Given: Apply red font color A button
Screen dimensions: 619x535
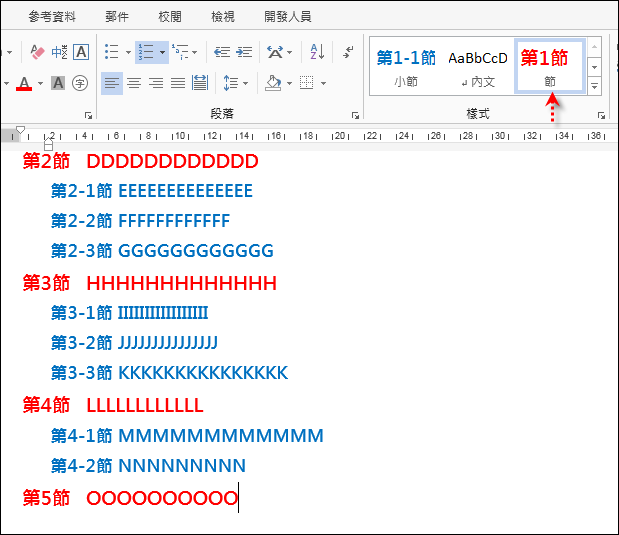Looking at the screenshot, I should click(24, 83).
